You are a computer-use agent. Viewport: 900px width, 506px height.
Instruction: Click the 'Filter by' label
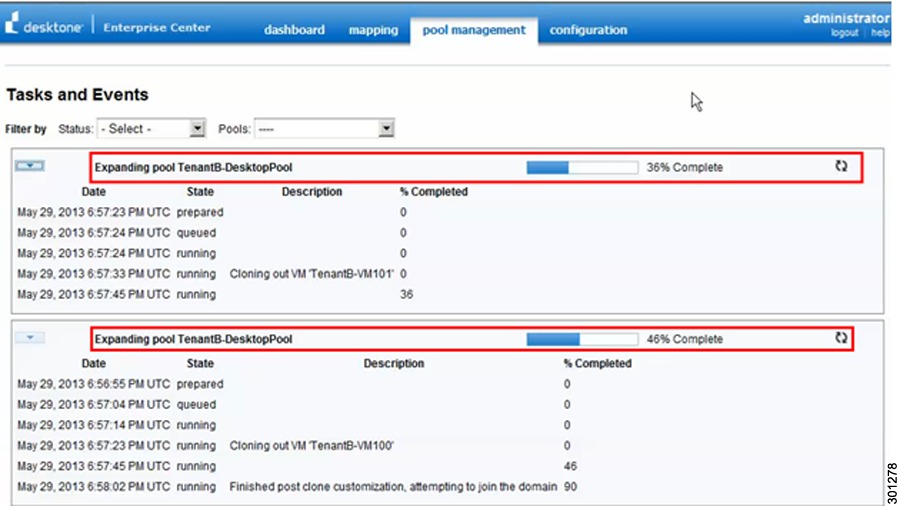coord(25,129)
